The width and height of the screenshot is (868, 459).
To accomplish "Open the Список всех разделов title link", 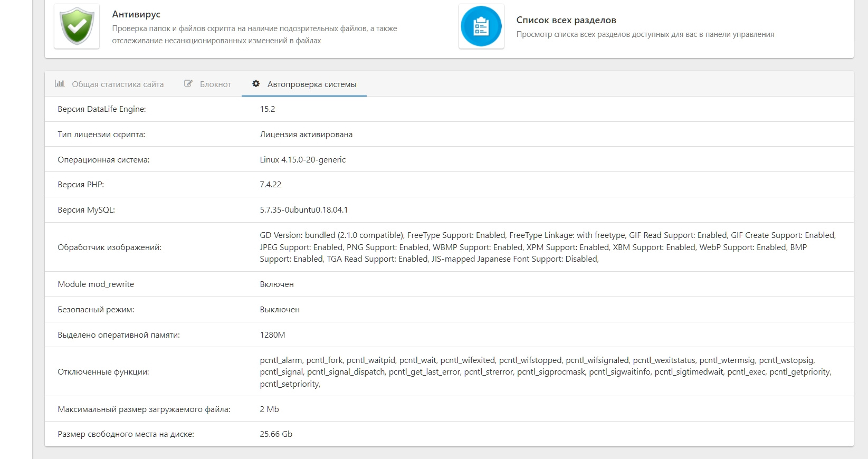I will point(566,20).
